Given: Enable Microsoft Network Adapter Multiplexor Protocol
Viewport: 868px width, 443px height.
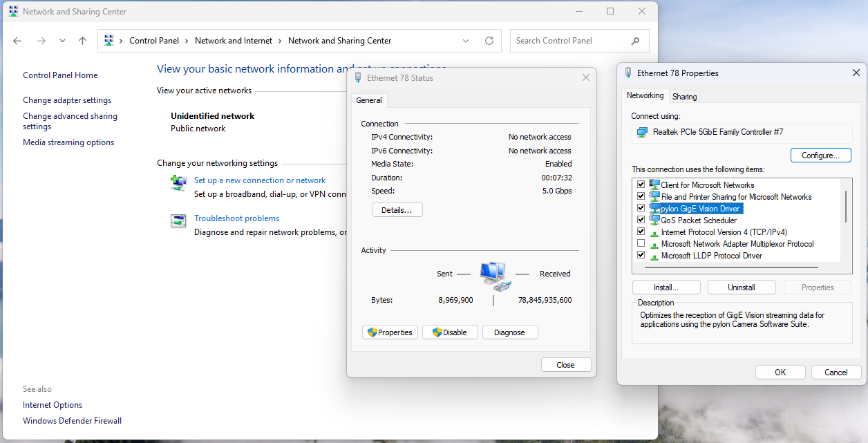Looking at the screenshot, I should (x=641, y=243).
